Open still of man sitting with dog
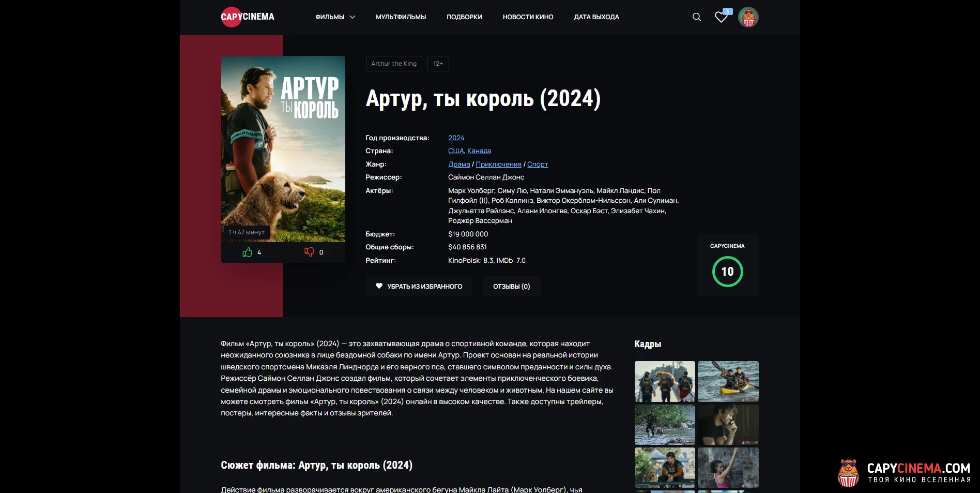 [665, 468]
